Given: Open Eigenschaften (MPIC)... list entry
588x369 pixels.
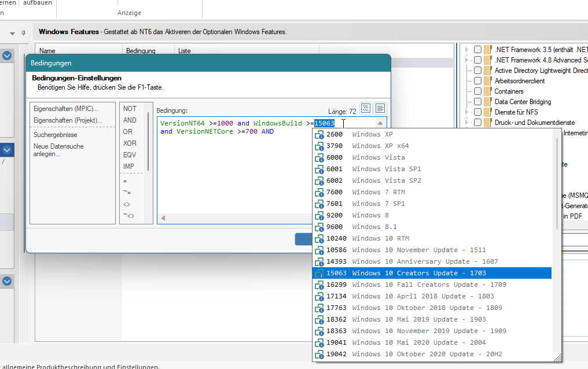Looking at the screenshot, I should (65, 109).
